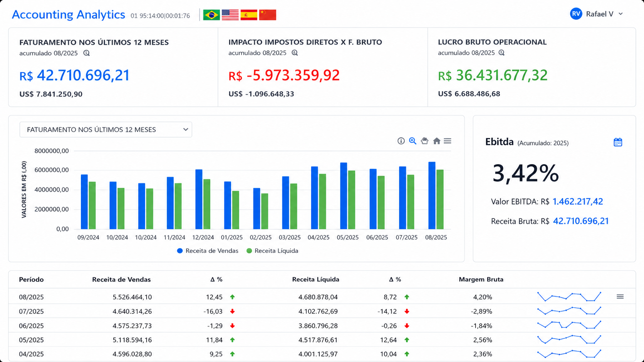Open the Faturamento nos últimos 12 meses dropdown
644x362 pixels.
(x=106, y=130)
